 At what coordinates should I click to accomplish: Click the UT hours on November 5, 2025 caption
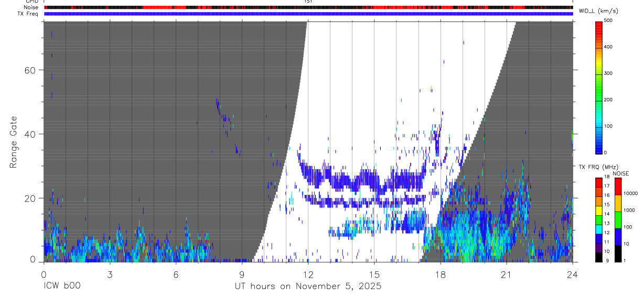pos(308,287)
